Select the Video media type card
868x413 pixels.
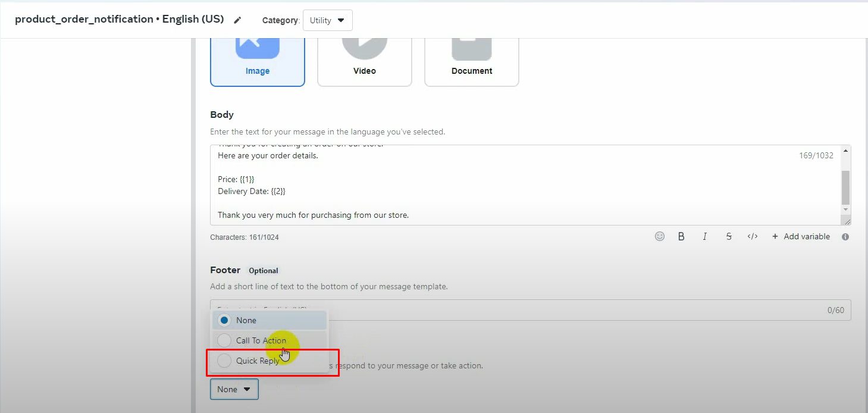(x=364, y=60)
